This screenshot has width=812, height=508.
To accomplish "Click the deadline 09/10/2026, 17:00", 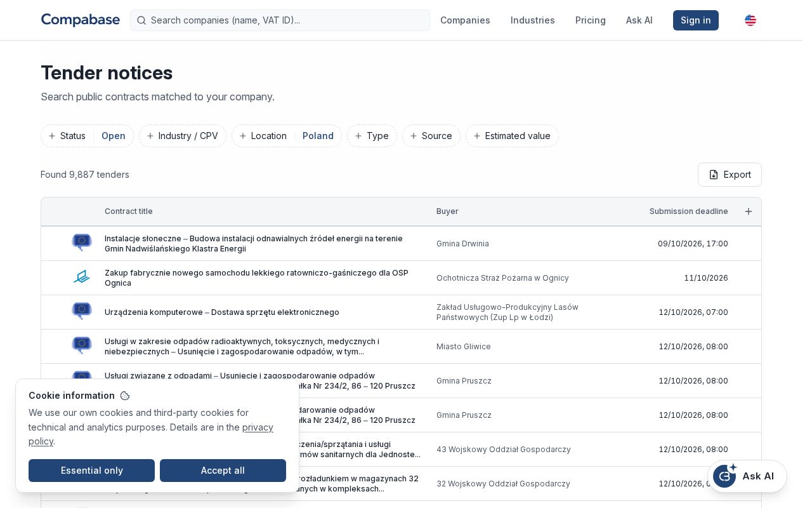I will click(x=693, y=244).
